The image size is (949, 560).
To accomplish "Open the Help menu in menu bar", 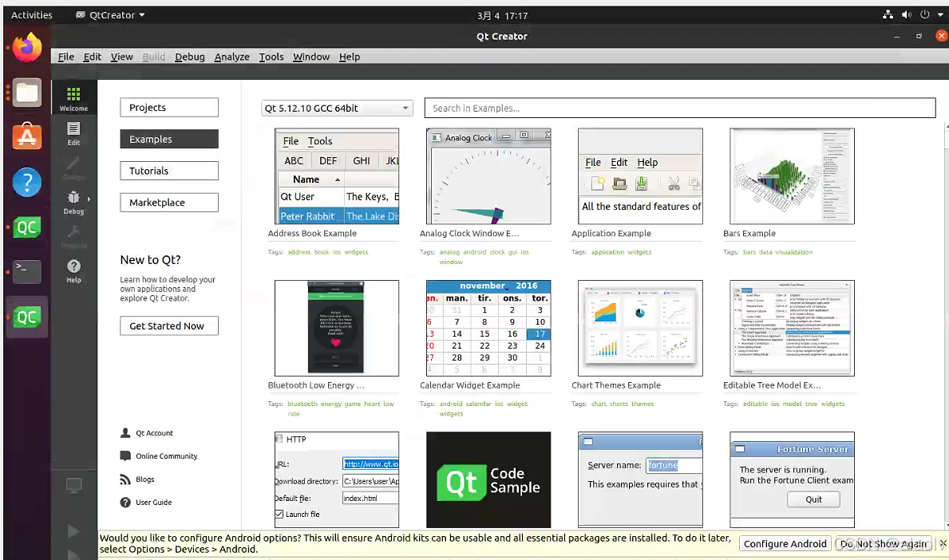I will (350, 57).
